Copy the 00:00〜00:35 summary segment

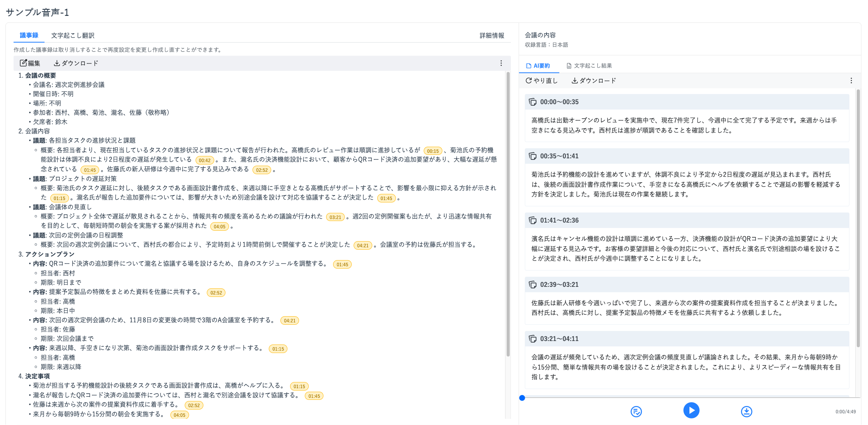click(533, 102)
